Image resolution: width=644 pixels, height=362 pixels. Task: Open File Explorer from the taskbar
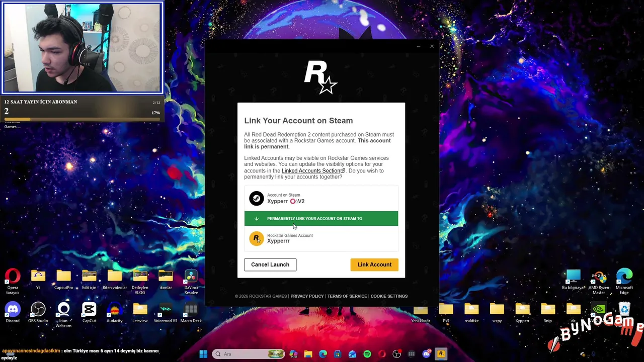[308, 354]
